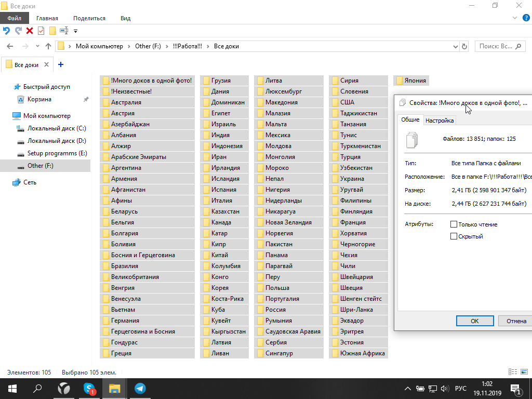The image size is (532, 399).
Task: Open a new tab with the blue plus
Action: pyautogui.click(x=61, y=65)
